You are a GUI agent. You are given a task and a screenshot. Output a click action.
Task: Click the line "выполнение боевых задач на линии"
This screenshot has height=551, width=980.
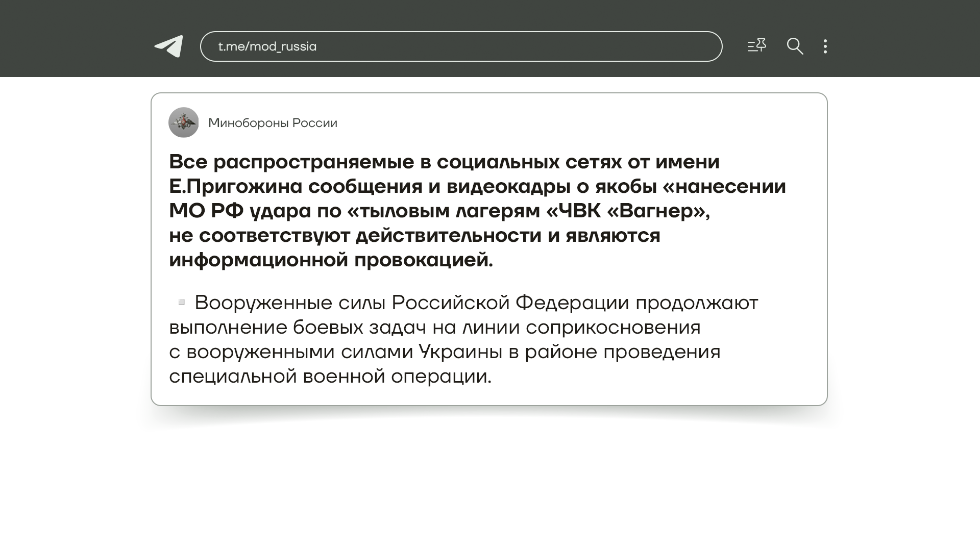pos(434,327)
